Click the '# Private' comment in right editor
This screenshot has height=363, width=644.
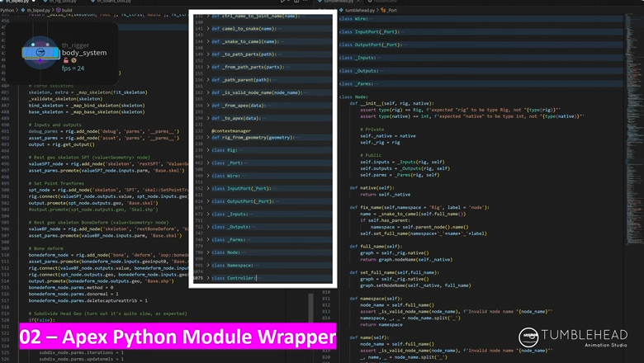[x=372, y=130]
